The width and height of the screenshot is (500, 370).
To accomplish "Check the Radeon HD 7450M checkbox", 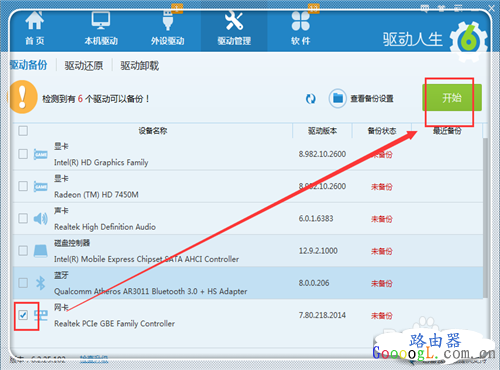I will coord(23,186).
